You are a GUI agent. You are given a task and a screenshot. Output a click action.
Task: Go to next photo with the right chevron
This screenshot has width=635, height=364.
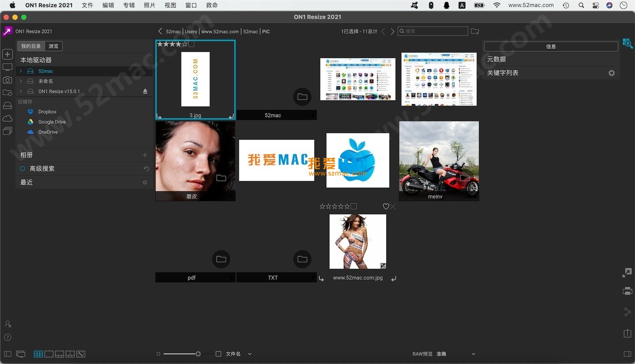[392, 31]
